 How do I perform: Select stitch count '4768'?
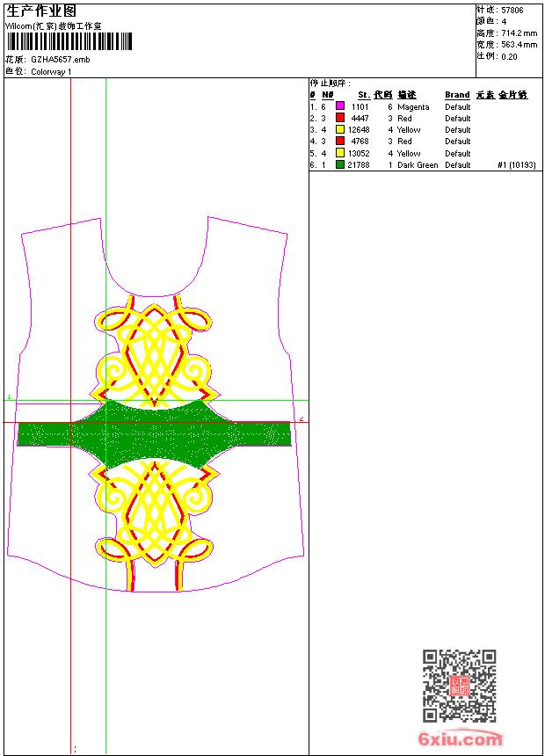360,142
